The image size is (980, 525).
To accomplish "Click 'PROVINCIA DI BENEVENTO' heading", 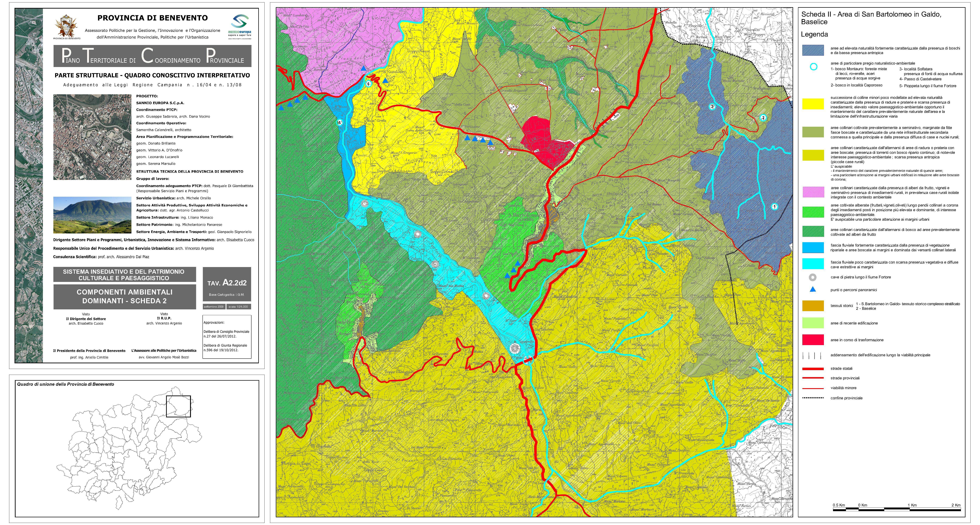I will point(153,18).
